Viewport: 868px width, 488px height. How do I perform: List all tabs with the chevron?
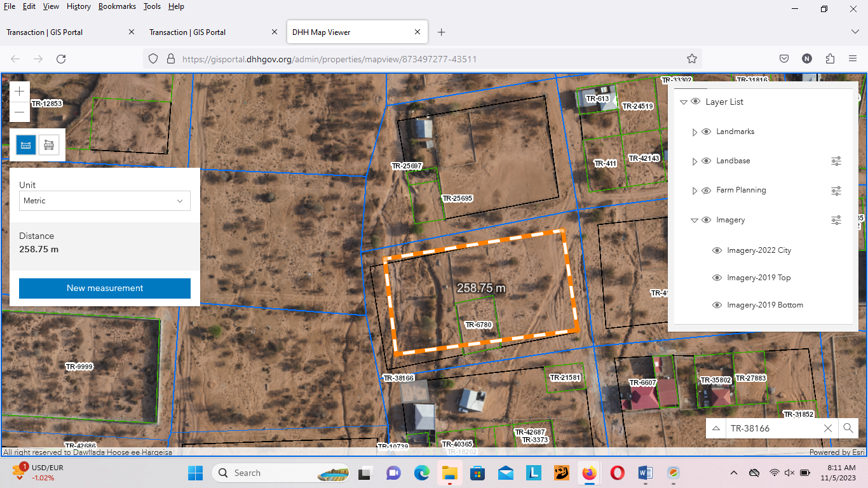[855, 32]
